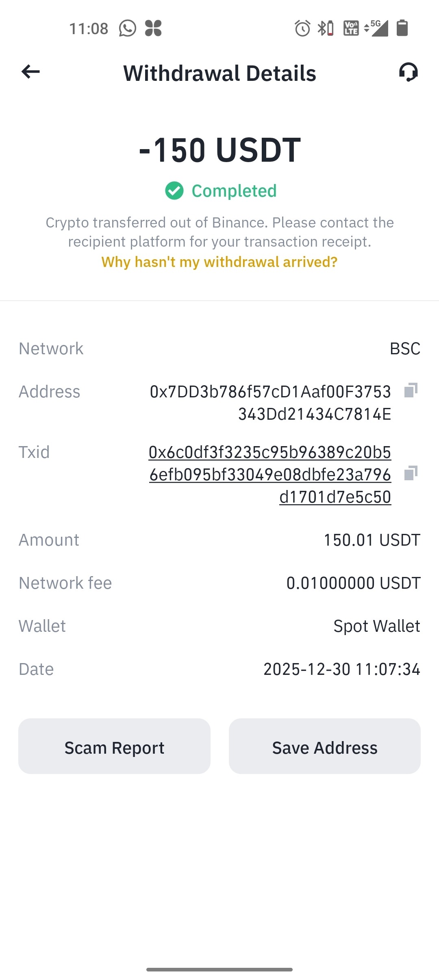
Task: Tap the alarm clock status icon
Action: (302, 28)
